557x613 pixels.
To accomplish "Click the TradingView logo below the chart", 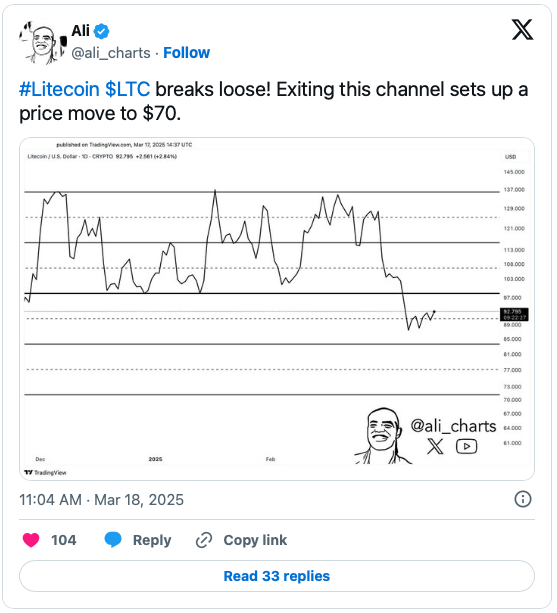I will (45, 473).
